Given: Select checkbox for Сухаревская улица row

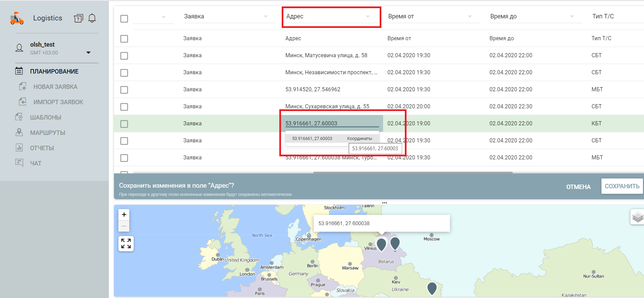Looking at the screenshot, I should click(x=124, y=107).
